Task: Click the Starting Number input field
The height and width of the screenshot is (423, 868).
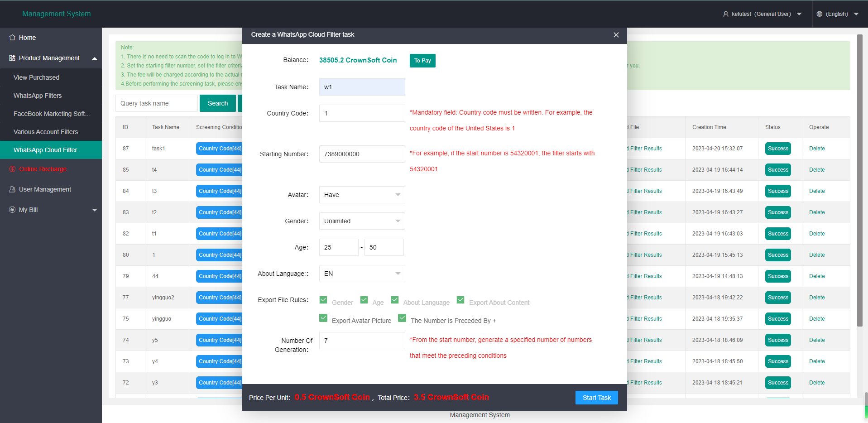Action: pos(362,154)
